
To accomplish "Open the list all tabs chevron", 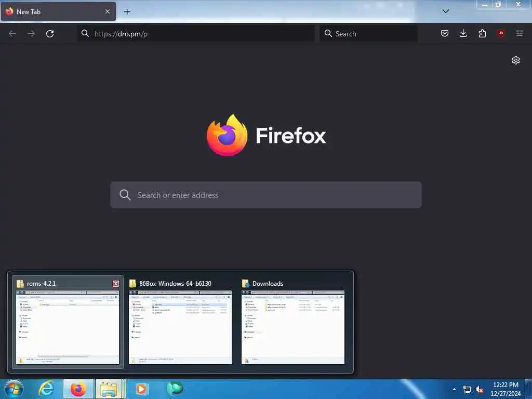I will 446,11.
